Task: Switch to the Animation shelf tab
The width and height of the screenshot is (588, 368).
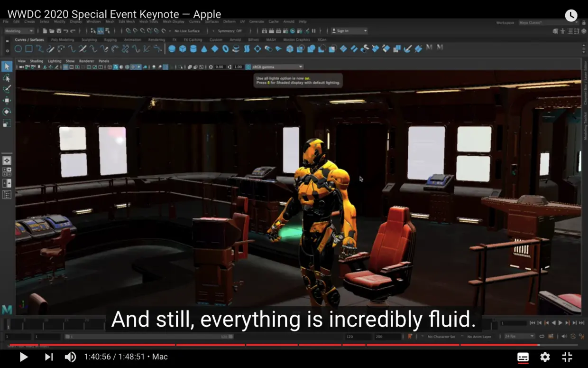Action: [x=132, y=40]
